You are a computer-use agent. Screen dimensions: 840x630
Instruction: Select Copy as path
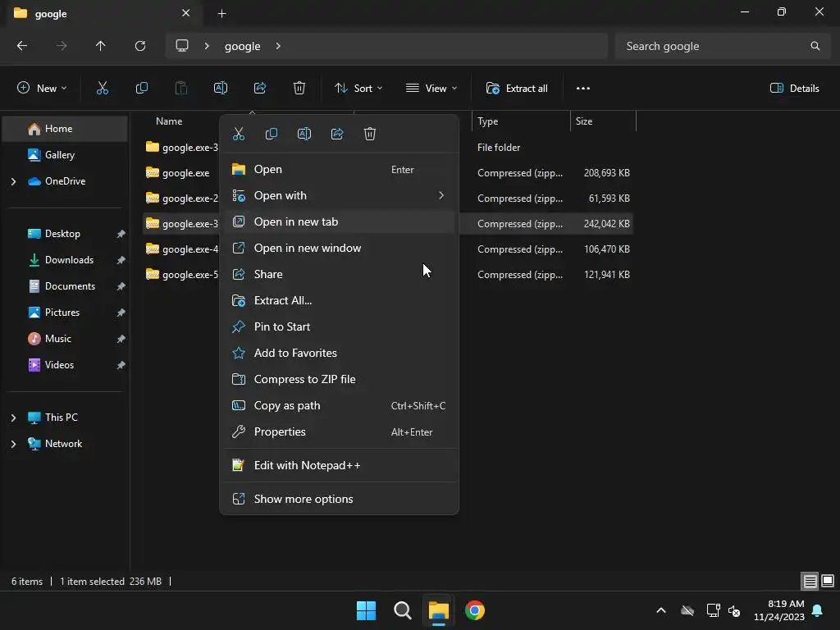(x=339, y=405)
